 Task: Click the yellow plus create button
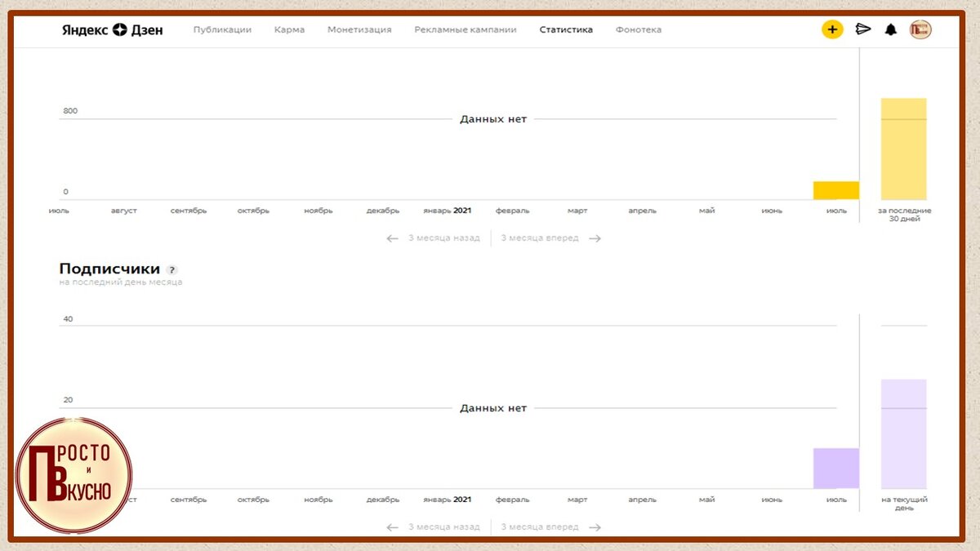point(832,29)
